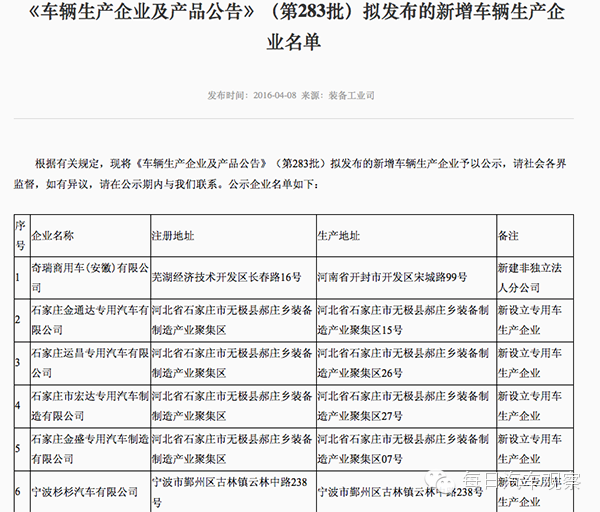Click production address ending 聚集区07号
Viewport: 600px width, 512px height.
point(403,449)
